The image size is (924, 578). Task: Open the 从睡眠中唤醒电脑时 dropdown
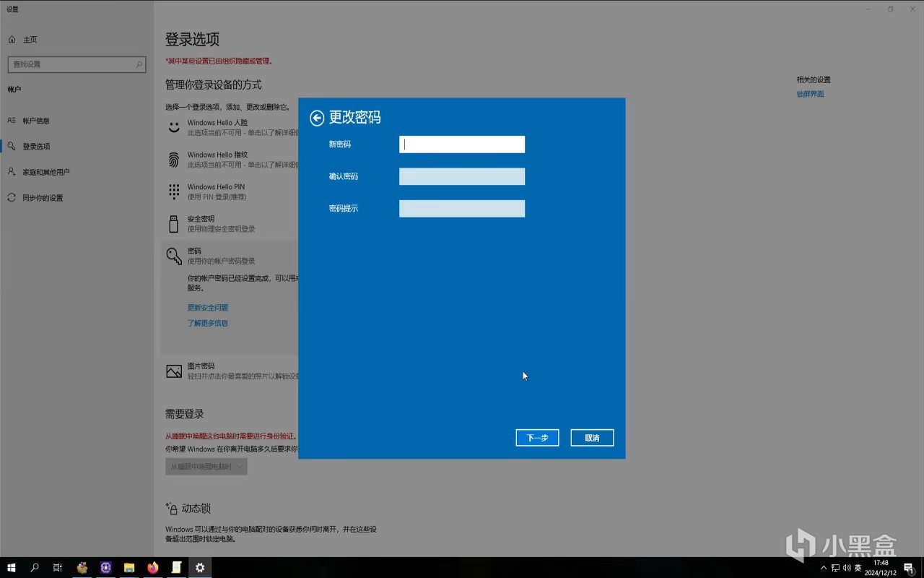click(206, 467)
